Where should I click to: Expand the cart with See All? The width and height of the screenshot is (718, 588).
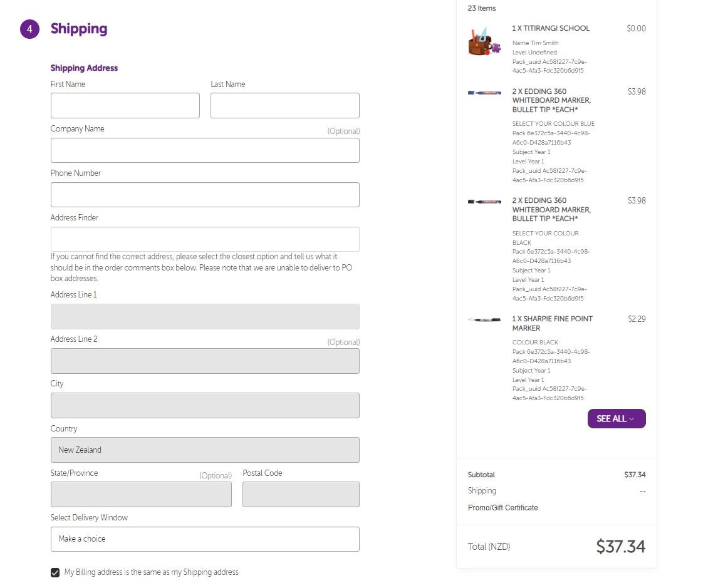[616, 419]
